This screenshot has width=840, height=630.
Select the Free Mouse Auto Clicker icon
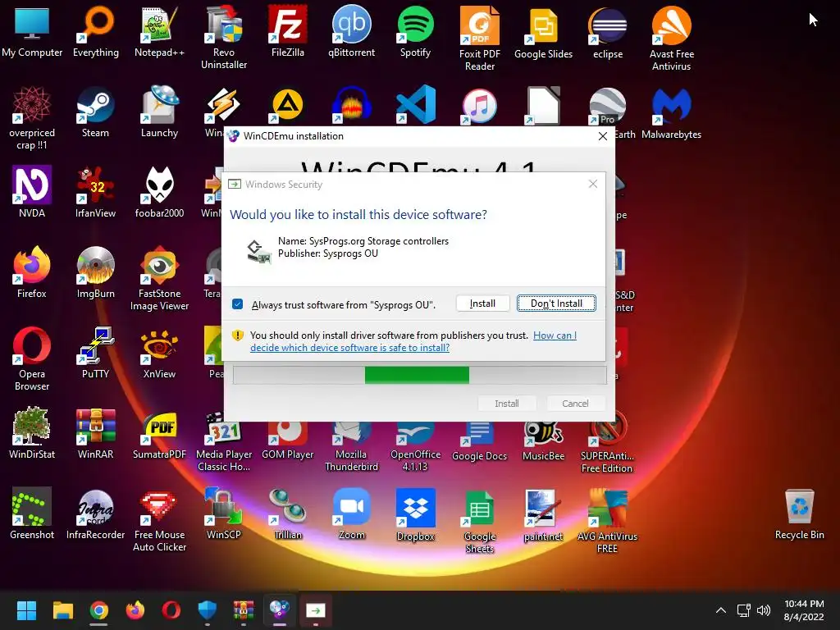[159, 519]
